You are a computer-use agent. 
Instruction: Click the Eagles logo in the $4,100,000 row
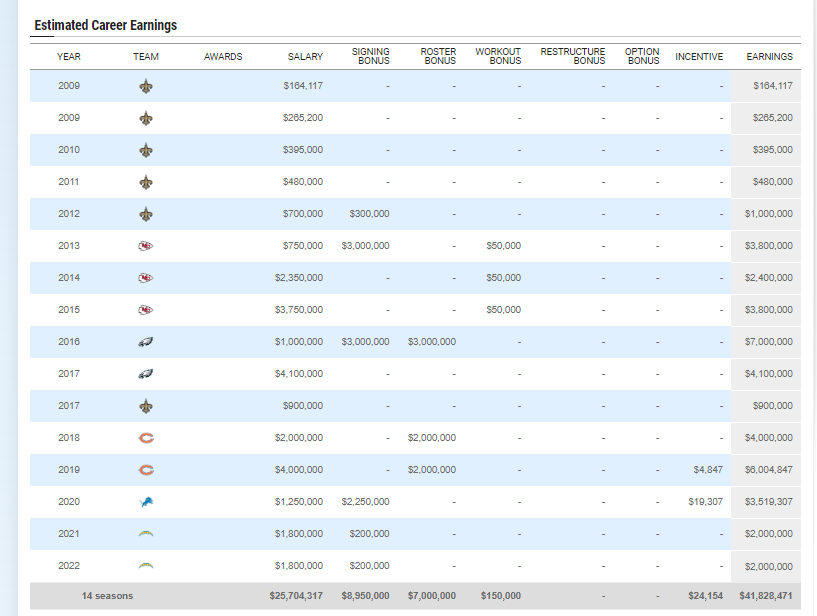pos(146,374)
